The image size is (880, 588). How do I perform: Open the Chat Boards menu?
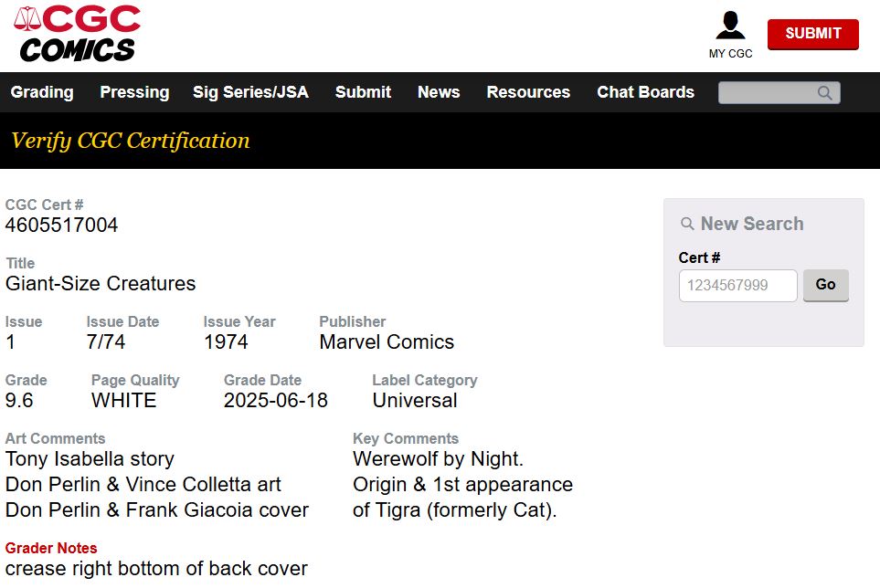645,92
